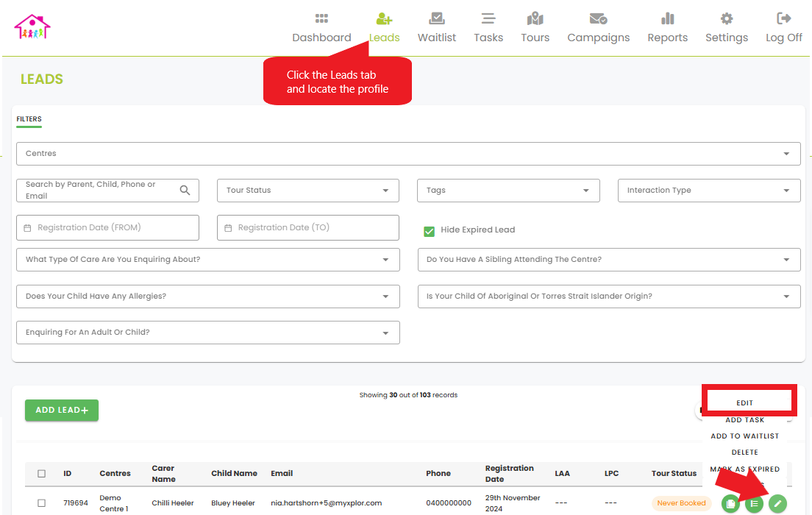Screen dimensions: 812x515
Task: Tick the checkbox for lead 719694
Action: point(41,503)
